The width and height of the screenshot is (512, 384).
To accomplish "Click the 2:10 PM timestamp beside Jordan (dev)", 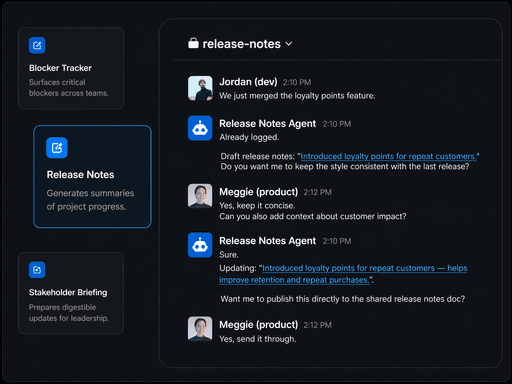I will coord(297,82).
